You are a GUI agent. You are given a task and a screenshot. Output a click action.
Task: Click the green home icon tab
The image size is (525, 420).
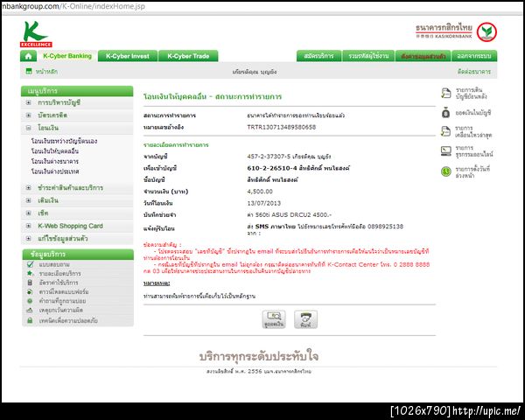click(28, 56)
